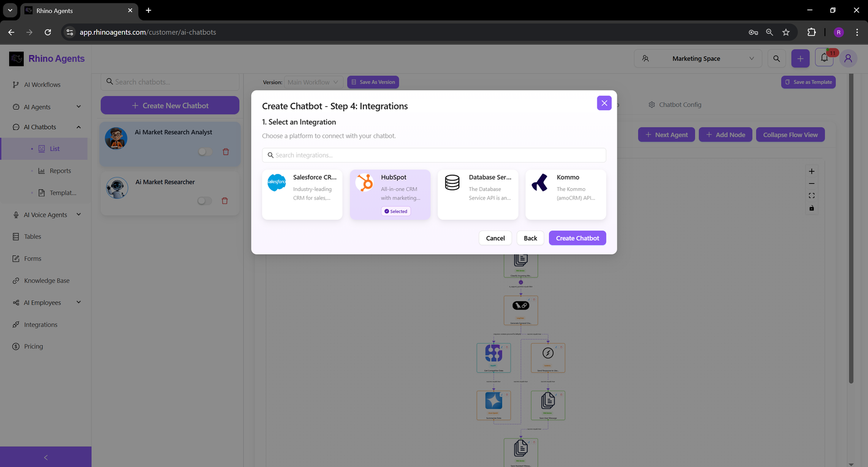Click the blue star node icon
Image resolution: width=868 pixels, height=467 pixels.
coord(494,401)
